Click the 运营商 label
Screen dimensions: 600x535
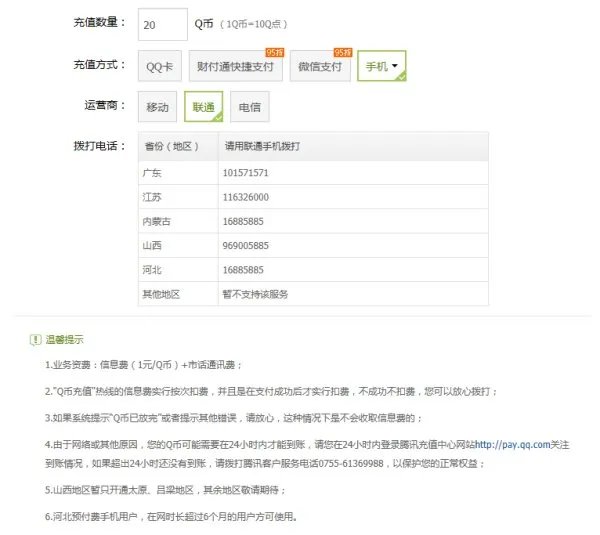pos(104,105)
